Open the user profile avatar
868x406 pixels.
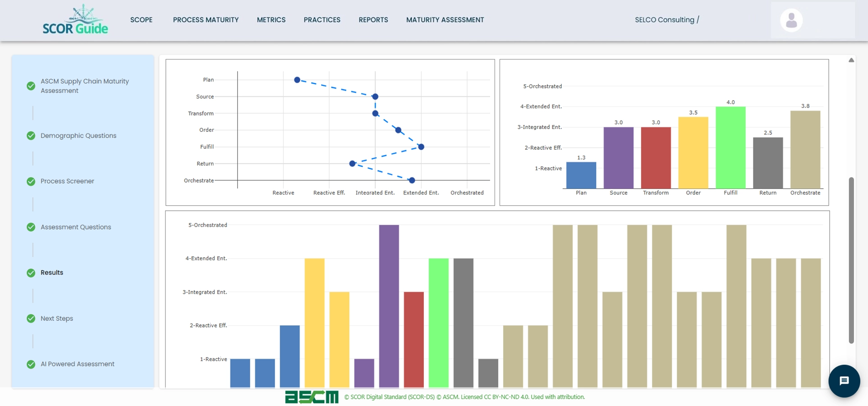click(791, 20)
